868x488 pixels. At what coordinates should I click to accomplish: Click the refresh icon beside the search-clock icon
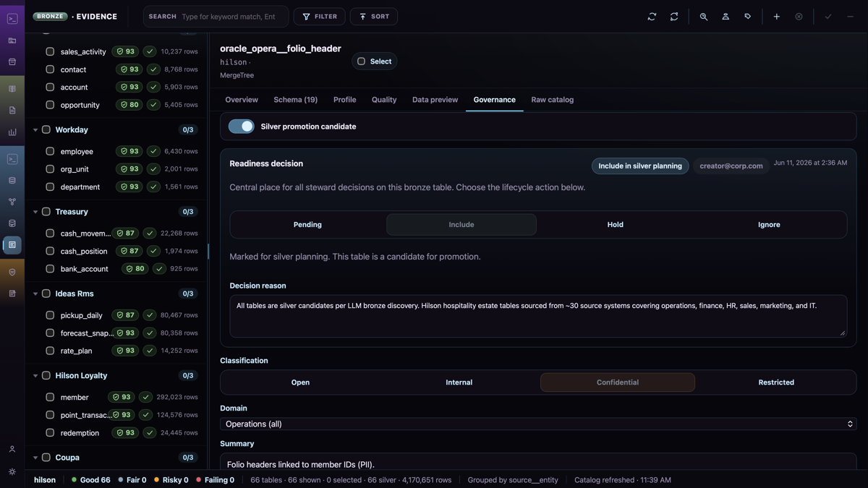674,17
